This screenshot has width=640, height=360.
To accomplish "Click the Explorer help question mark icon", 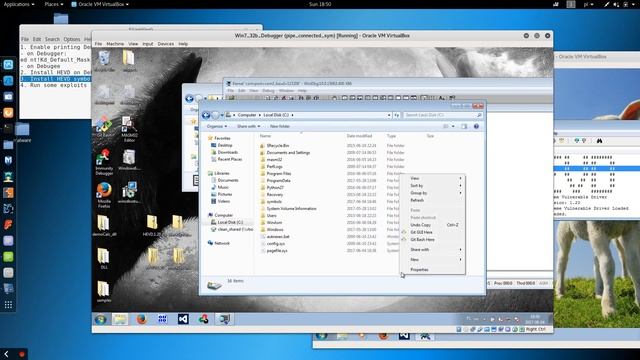I will click(476, 127).
